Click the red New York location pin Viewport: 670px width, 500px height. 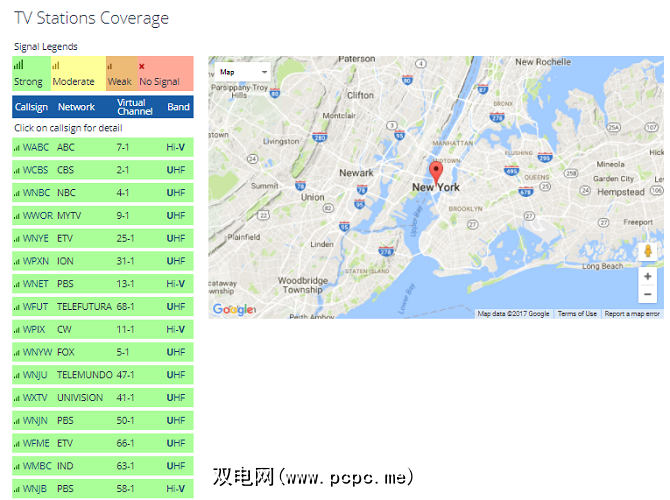(435, 172)
